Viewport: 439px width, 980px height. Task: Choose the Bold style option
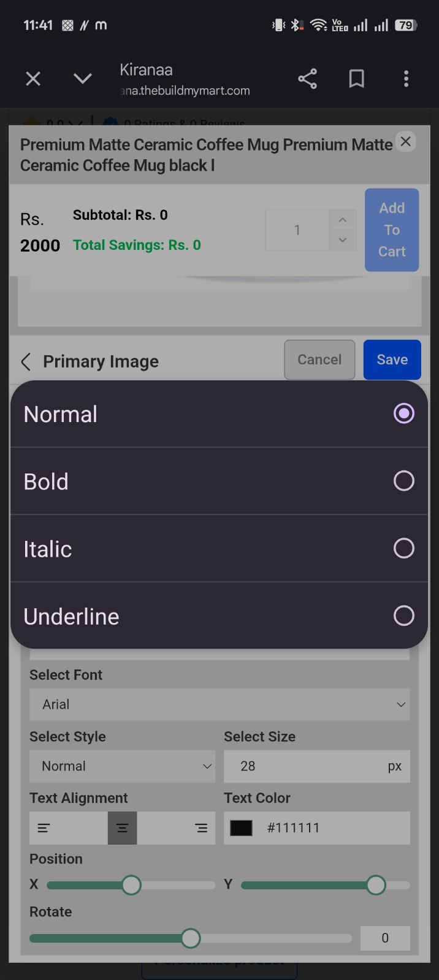[219, 481]
